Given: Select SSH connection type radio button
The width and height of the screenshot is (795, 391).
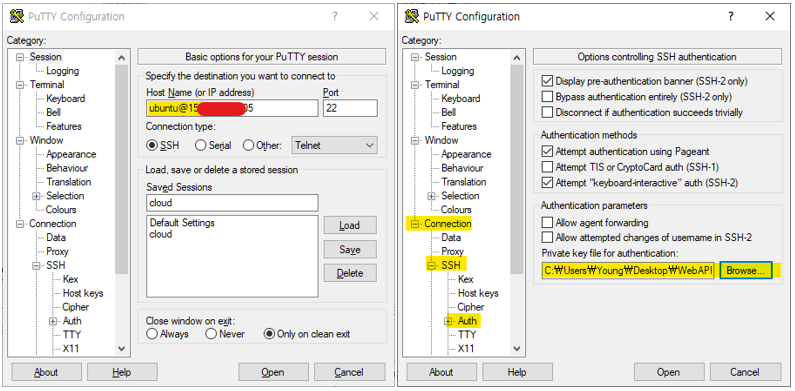Looking at the screenshot, I should pos(152,146).
